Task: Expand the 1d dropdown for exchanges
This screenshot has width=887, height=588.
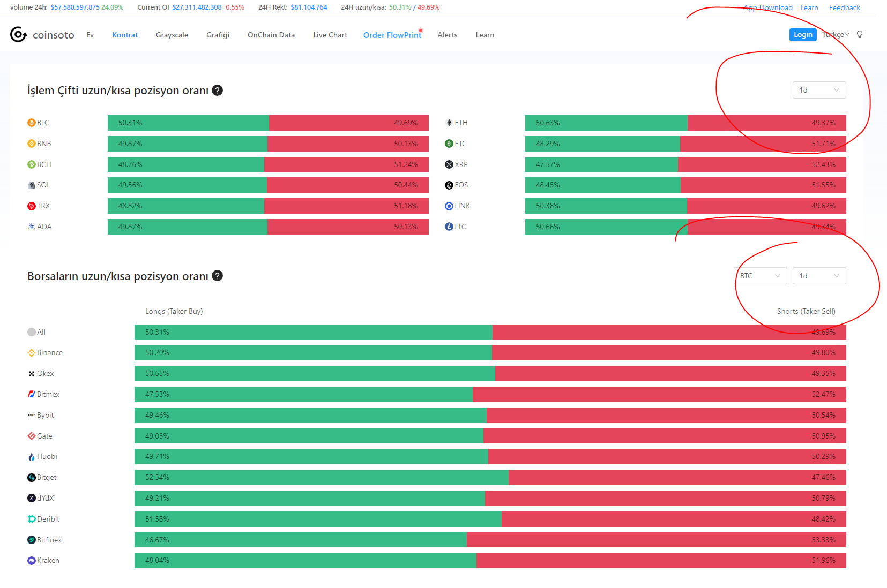Action: (819, 276)
